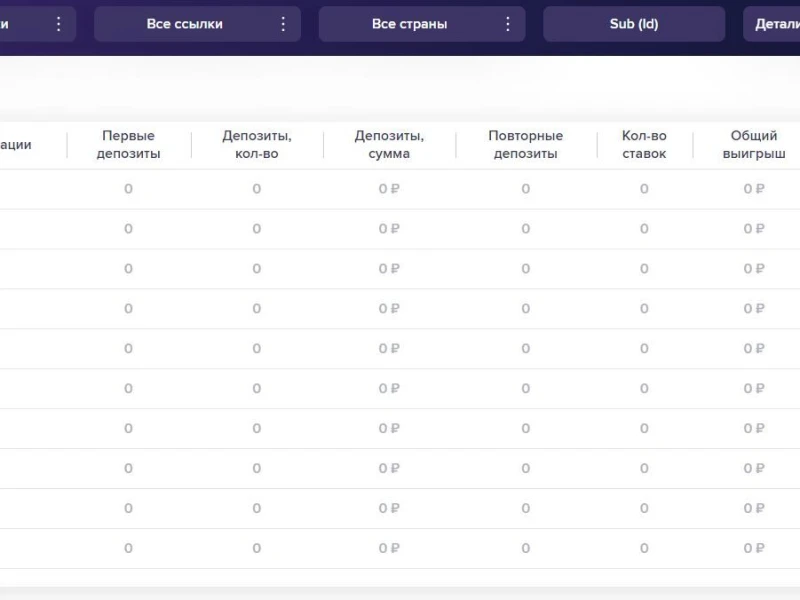Expand the Все страны dropdown
Viewport: 800px width, 600px height.
click(410, 24)
